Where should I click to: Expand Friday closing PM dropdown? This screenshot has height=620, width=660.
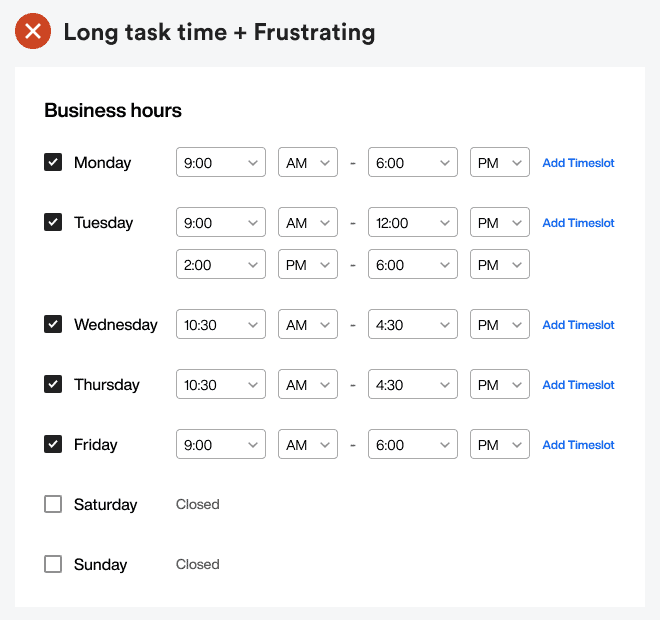[500, 445]
